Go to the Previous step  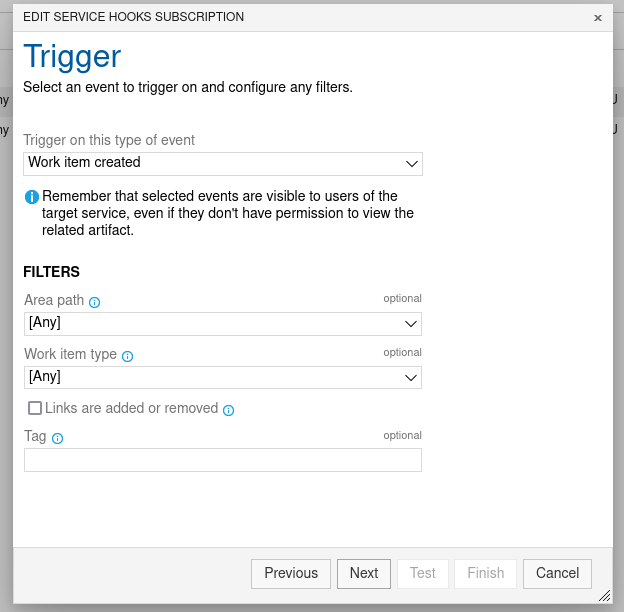point(291,573)
